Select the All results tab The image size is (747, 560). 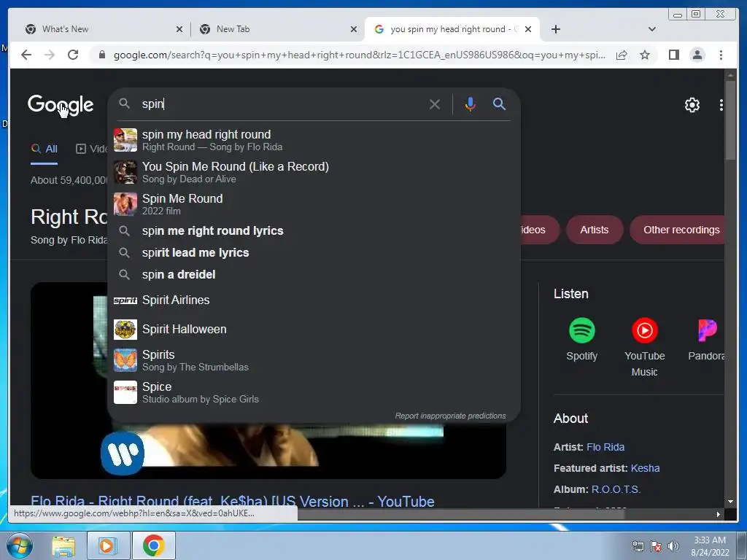(44, 149)
